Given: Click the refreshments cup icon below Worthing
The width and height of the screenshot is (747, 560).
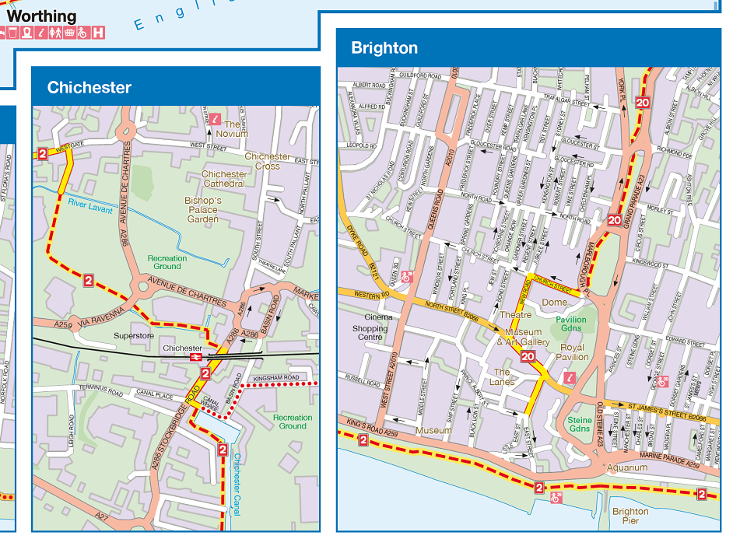Looking at the screenshot, I should [x=12, y=33].
